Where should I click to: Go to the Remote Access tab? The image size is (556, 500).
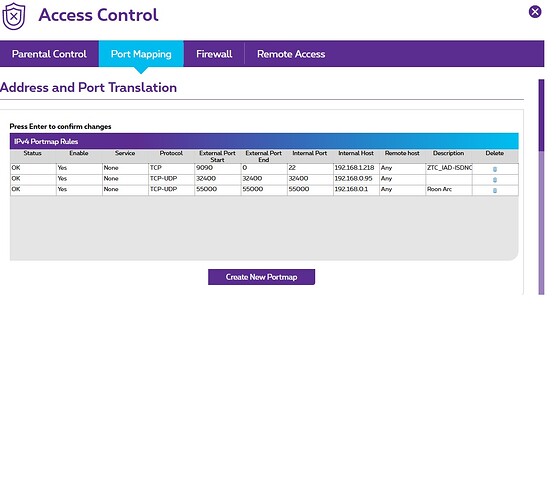click(291, 54)
